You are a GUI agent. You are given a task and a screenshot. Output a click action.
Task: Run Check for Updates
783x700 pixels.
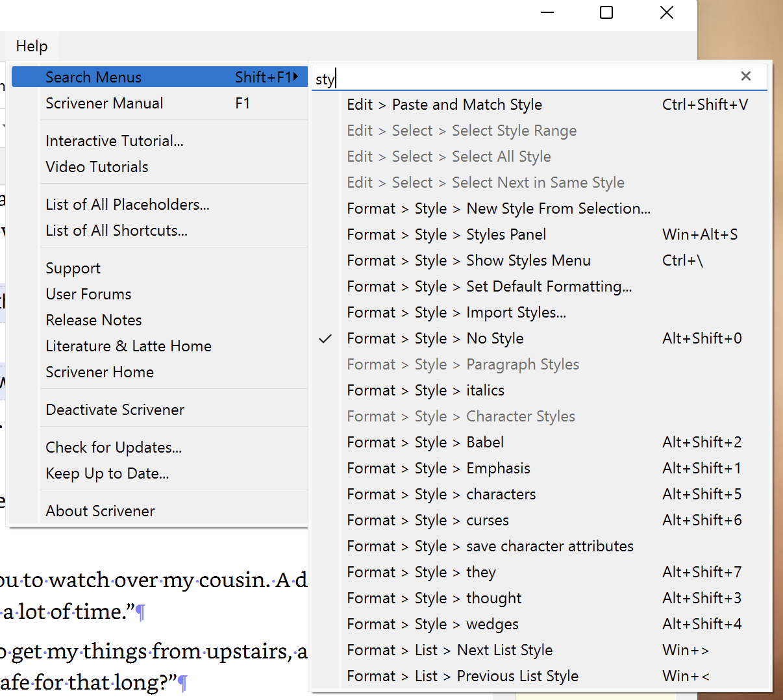[159, 447]
